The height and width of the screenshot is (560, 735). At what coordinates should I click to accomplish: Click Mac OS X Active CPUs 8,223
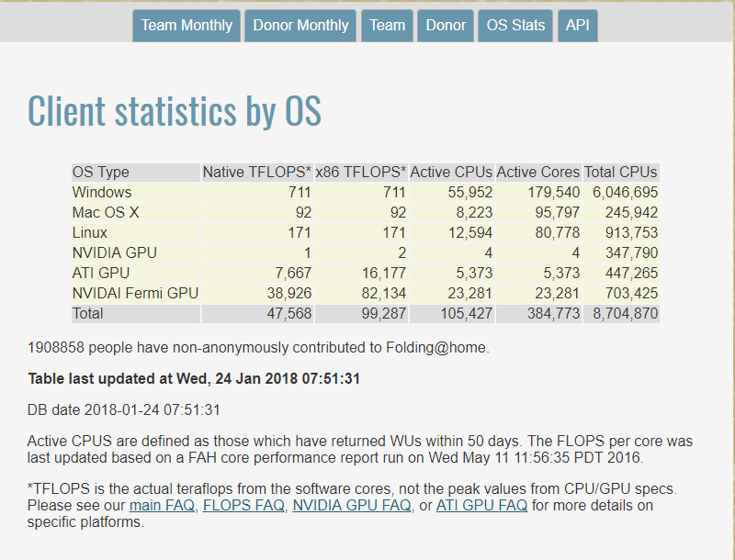pos(474,213)
